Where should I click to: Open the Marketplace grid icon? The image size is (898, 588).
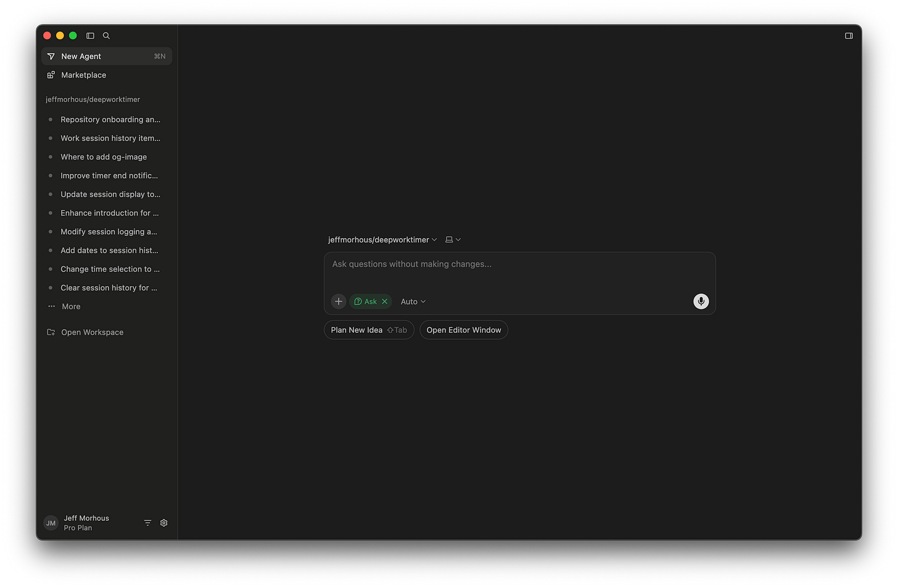coord(50,75)
